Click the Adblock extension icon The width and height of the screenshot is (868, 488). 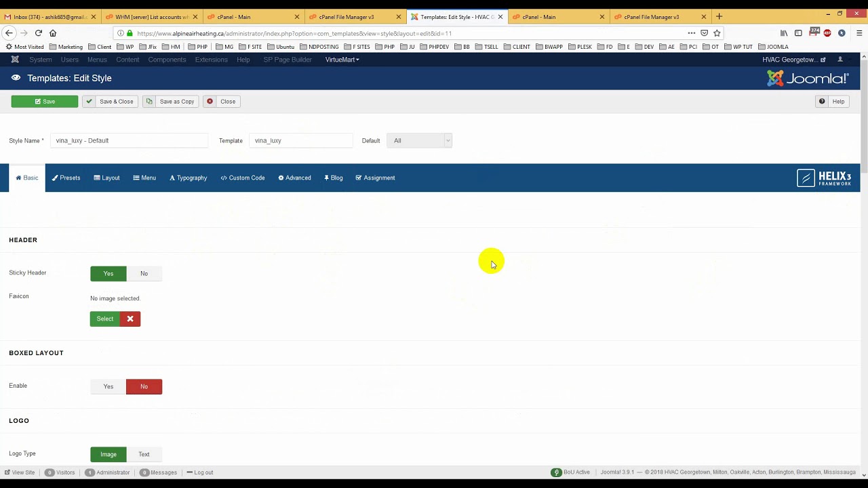[x=827, y=33]
